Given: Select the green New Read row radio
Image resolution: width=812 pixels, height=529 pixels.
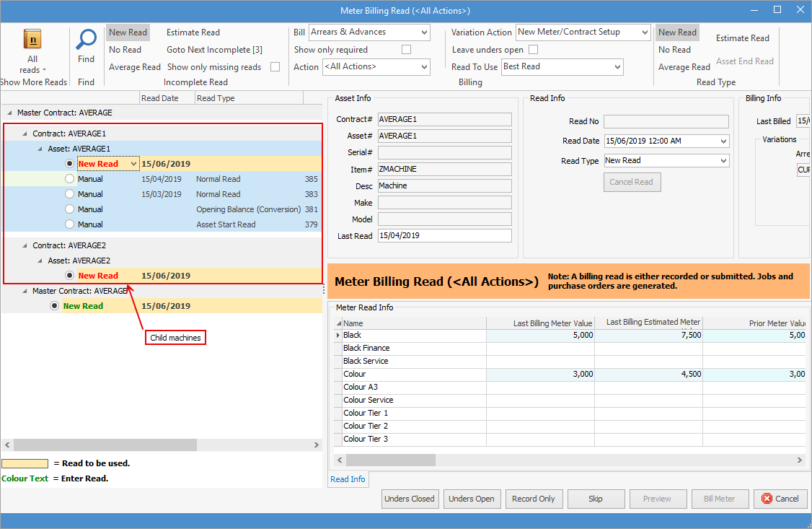Looking at the screenshot, I should click(x=54, y=306).
